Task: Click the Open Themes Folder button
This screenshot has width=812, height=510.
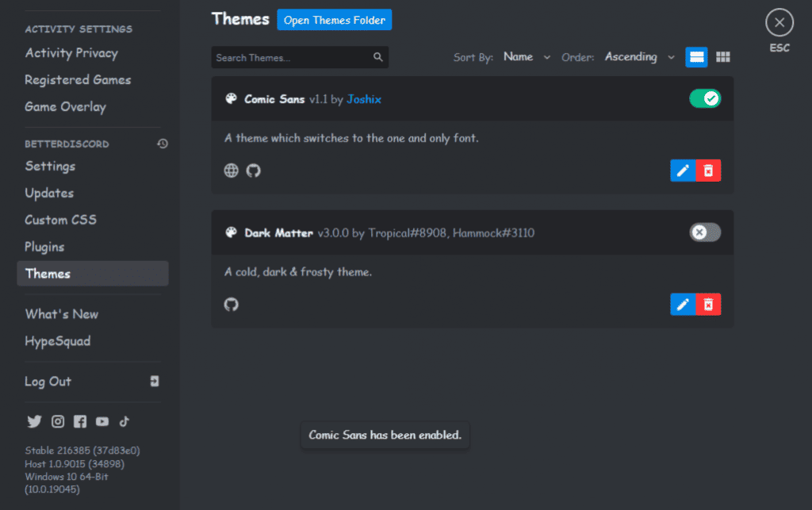Action: point(334,20)
